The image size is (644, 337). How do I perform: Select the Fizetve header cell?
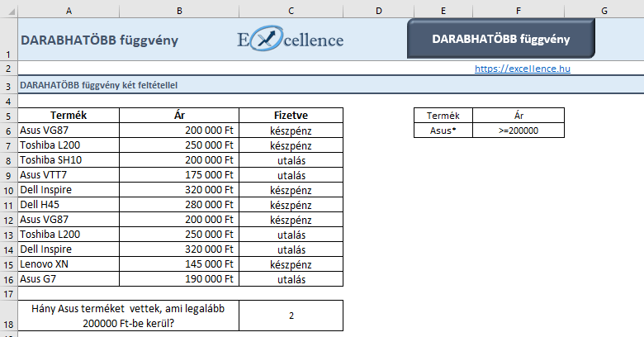(x=291, y=115)
